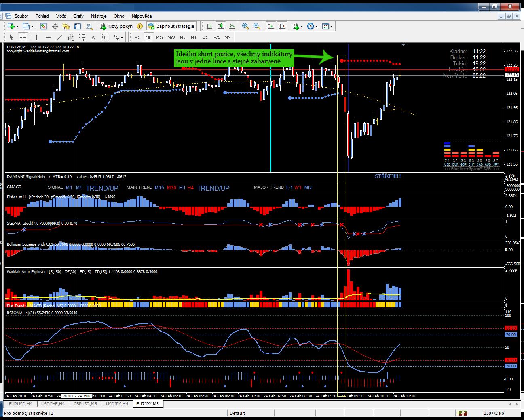Open the Pohled menu
Screen dimensions: 524x420
point(42,16)
